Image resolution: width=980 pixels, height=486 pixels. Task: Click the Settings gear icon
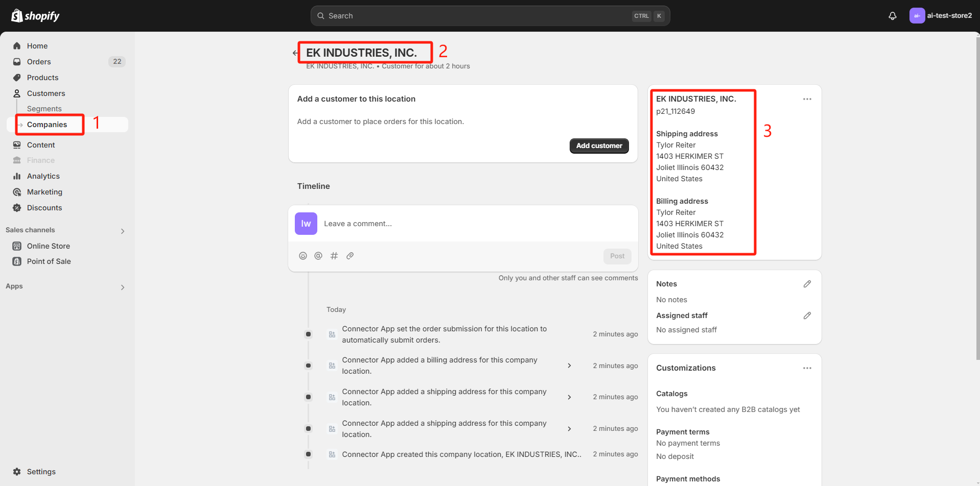[x=17, y=472]
